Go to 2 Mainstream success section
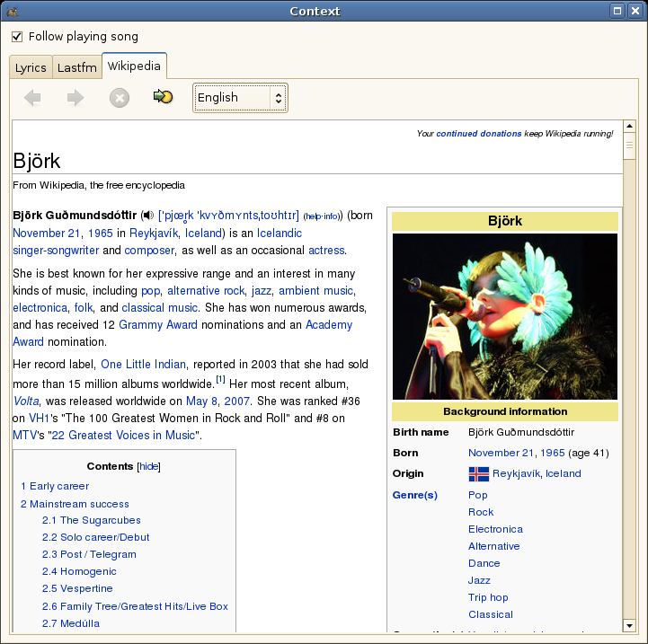 point(75,504)
